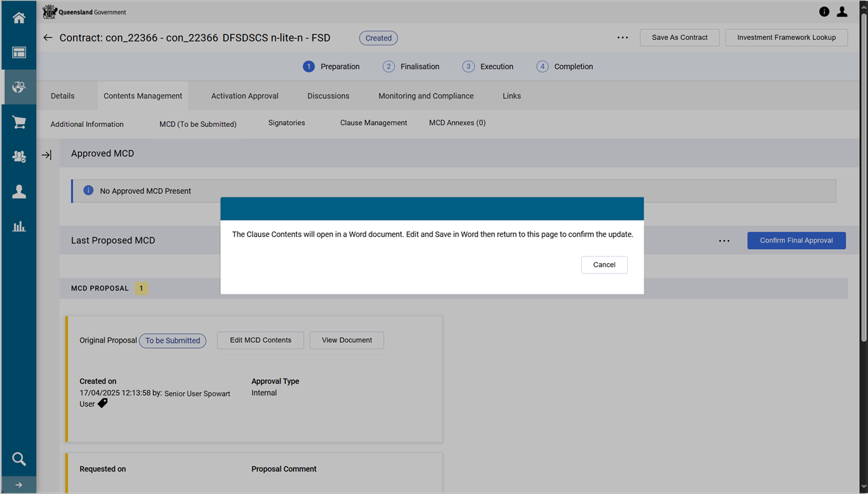Select the supplier group icon in sidebar
Viewport: 868px width, 494px height.
tap(19, 157)
